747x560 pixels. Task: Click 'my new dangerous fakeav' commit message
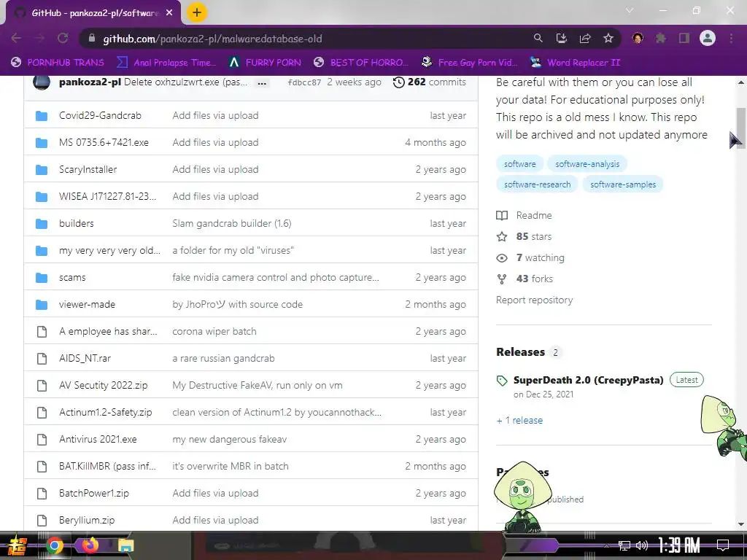tap(230, 439)
